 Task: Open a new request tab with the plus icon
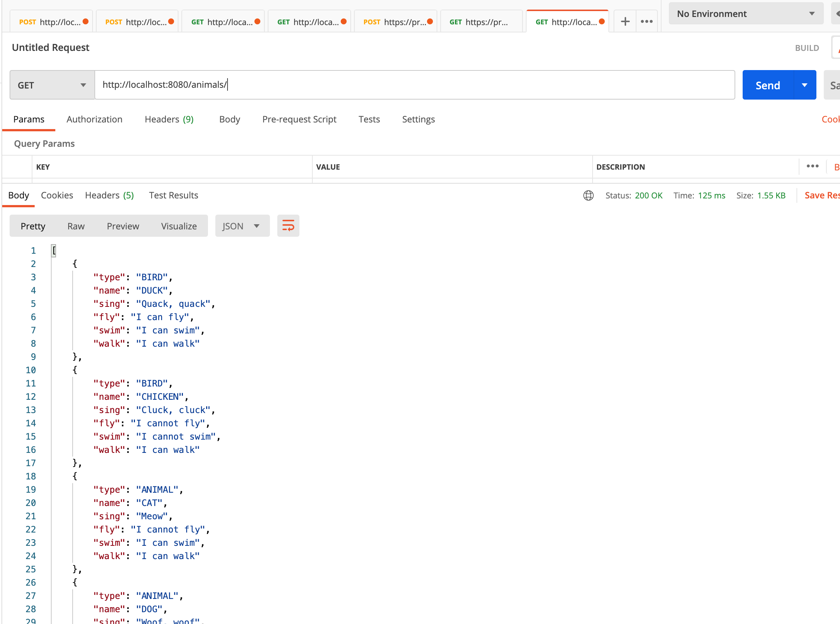[625, 21]
